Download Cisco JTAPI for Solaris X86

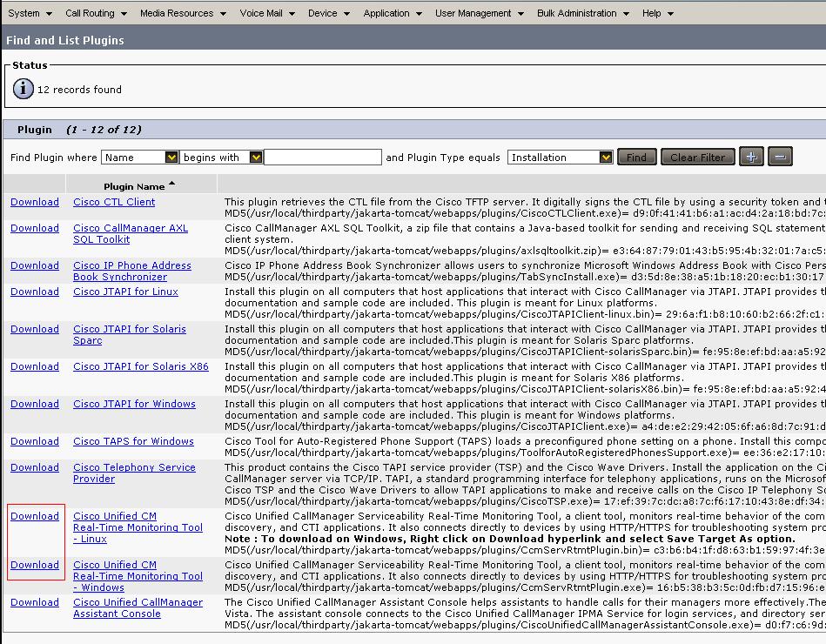(x=35, y=366)
